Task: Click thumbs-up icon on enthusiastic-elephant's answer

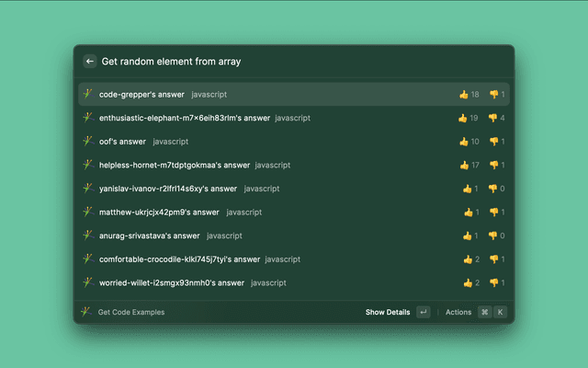Action: tap(463, 118)
